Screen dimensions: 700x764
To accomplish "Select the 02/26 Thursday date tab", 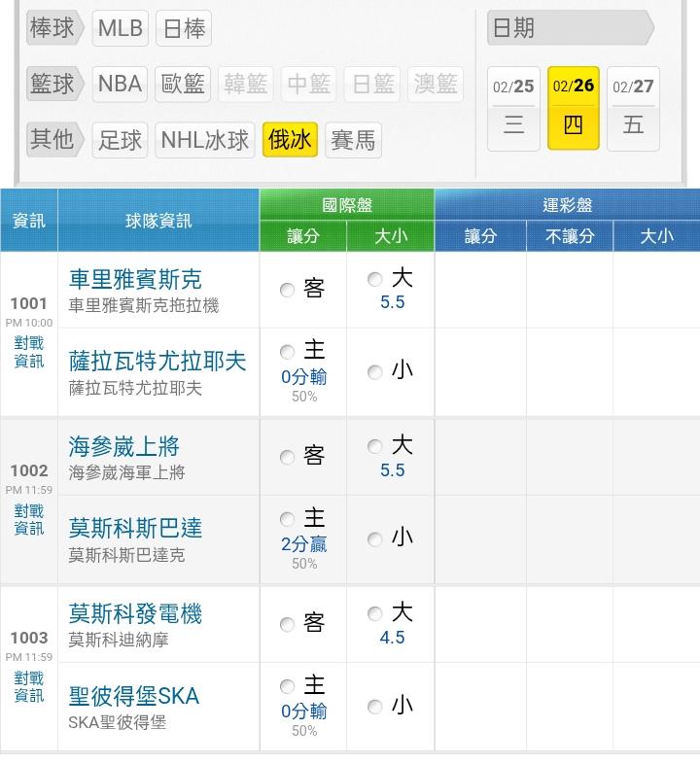I will click(x=574, y=108).
